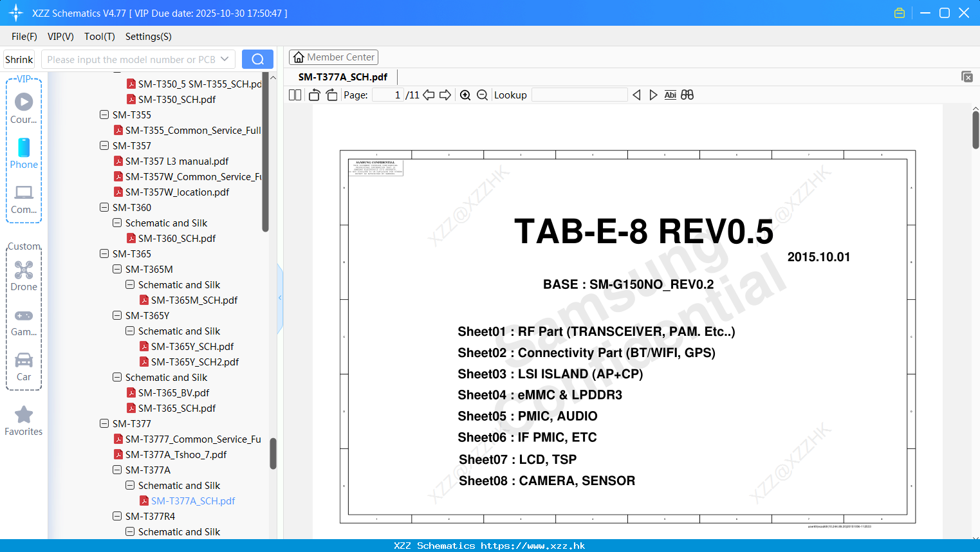Click the binoculars search icon
980x552 pixels.
coord(687,95)
